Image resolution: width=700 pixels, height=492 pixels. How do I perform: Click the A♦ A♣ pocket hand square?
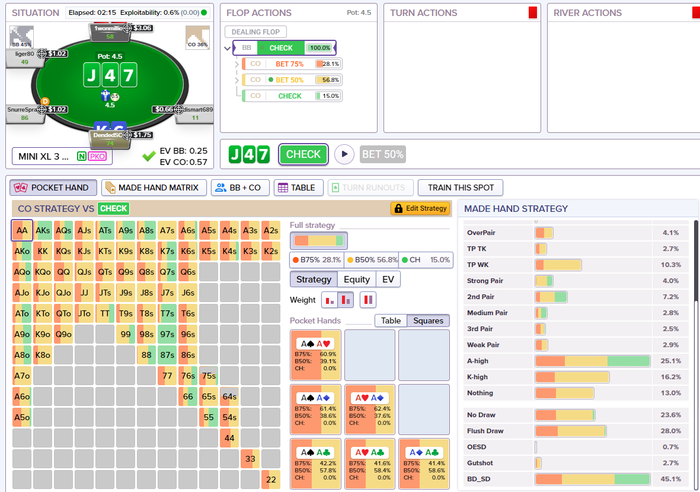[x=424, y=463]
